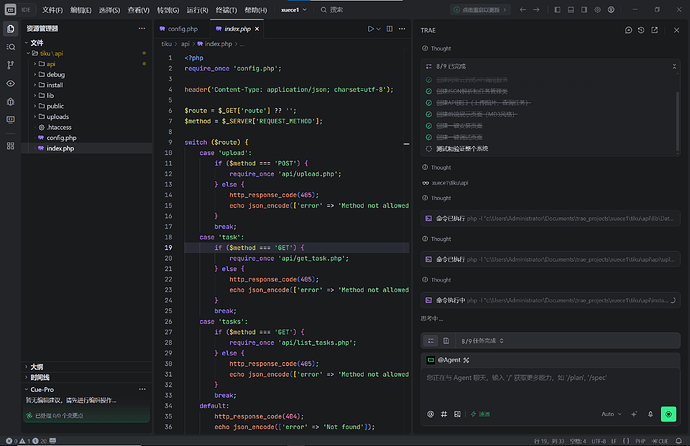
Task: Click the green lightning quick button
Action: click(x=480, y=414)
